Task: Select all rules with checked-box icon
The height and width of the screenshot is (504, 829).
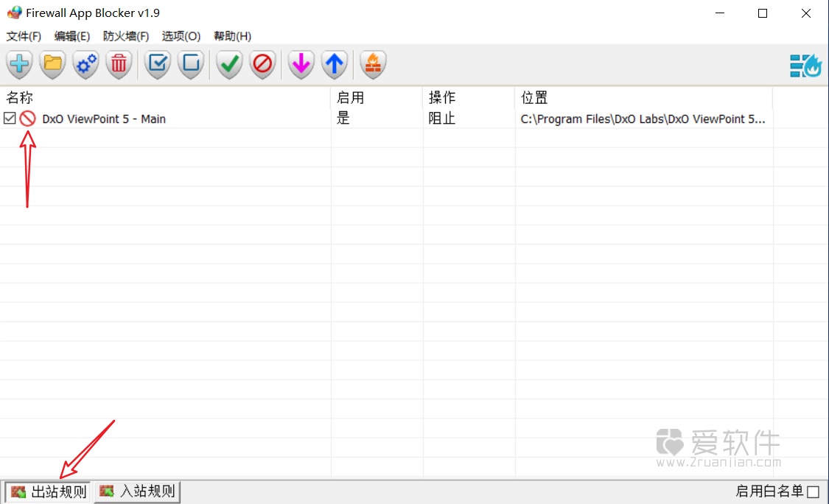Action: click(x=157, y=64)
